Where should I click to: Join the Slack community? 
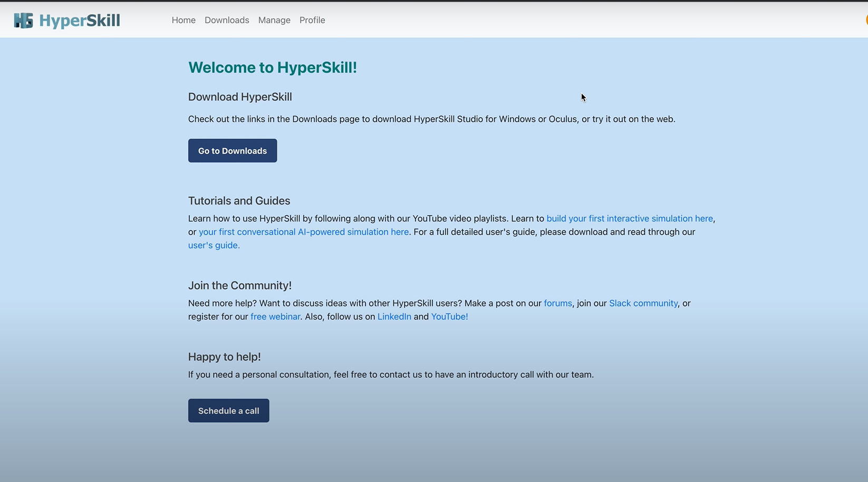(643, 303)
